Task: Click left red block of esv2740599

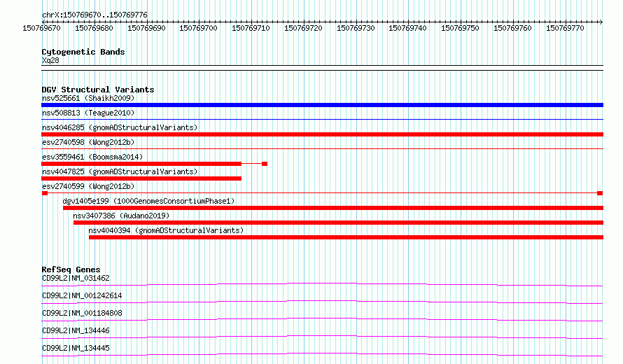Action: coord(45,193)
